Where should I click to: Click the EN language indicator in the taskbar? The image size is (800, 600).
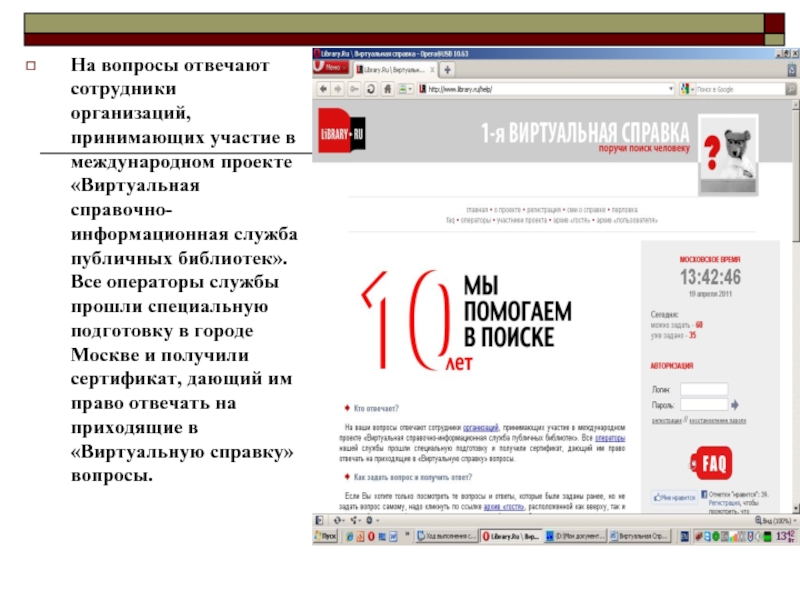[x=684, y=536]
